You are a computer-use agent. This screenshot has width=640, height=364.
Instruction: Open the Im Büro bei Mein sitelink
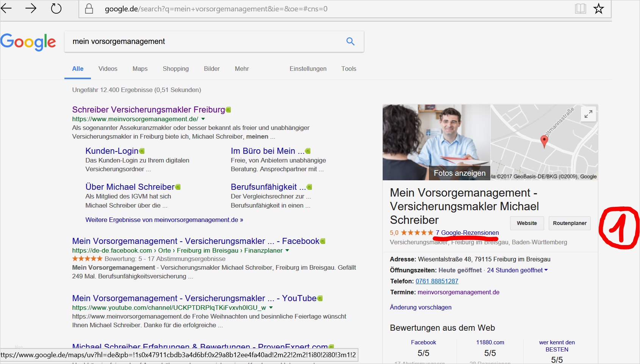point(267,151)
